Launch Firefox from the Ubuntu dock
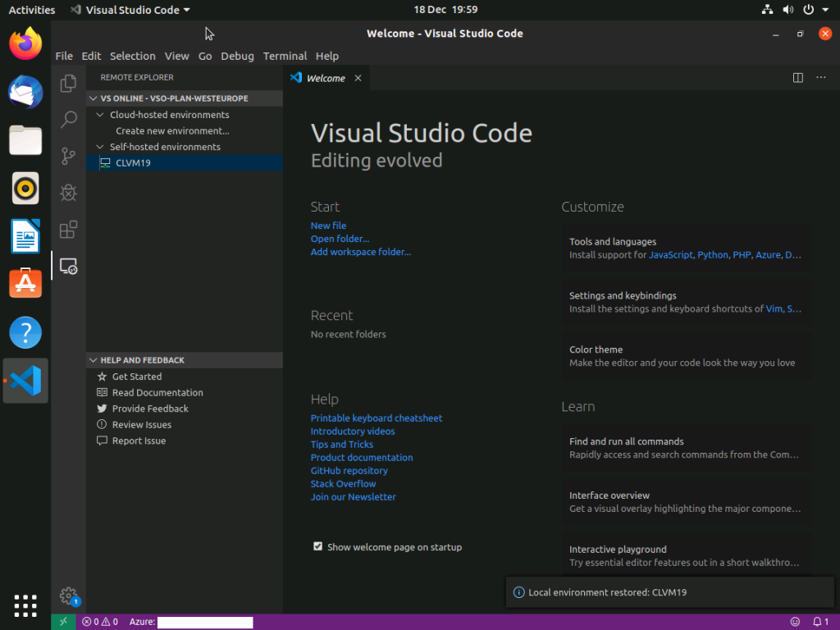The image size is (840, 630). (x=25, y=43)
